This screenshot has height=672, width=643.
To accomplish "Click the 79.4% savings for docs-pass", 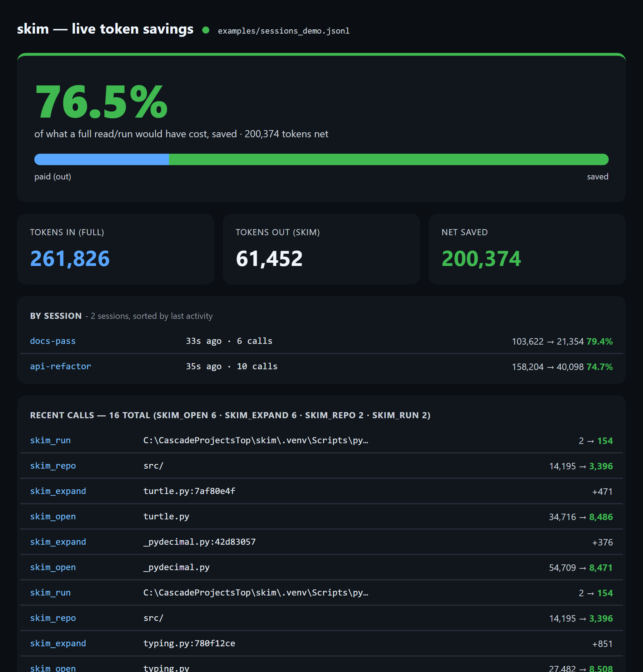I will click(x=599, y=341).
